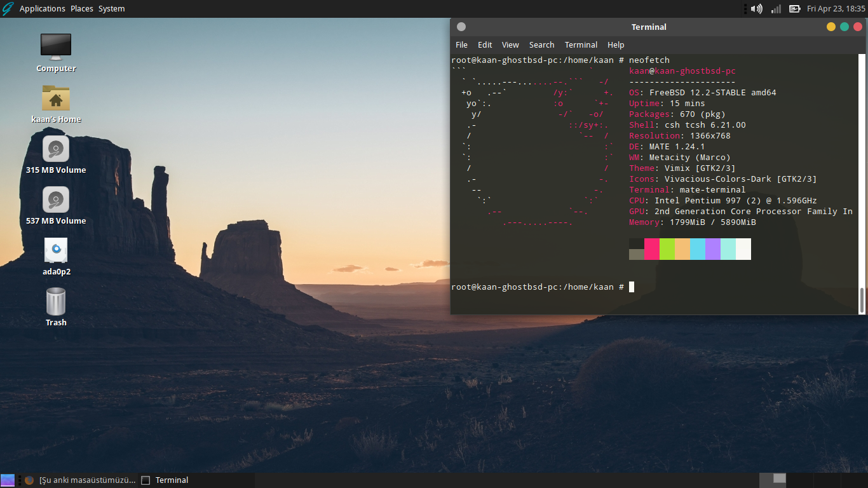Minimize the Terminal window with yellow button

pyautogui.click(x=831, y=27)
